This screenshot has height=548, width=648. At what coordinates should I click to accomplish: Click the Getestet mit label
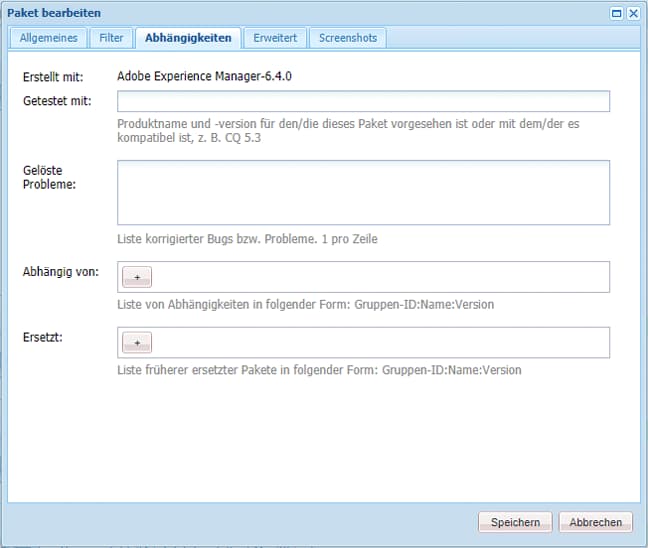57,101
